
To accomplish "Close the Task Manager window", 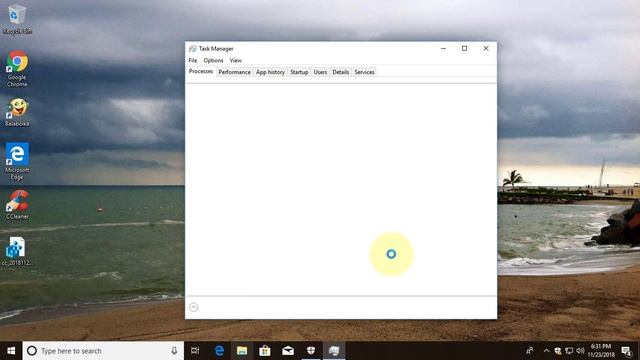I will point(486,49).
